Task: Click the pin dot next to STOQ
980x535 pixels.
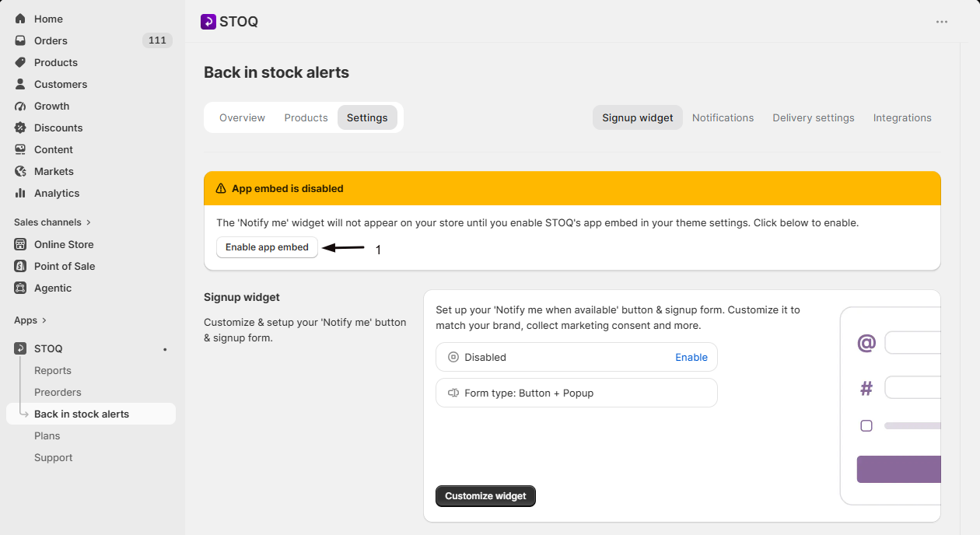Action: [165, 349]
